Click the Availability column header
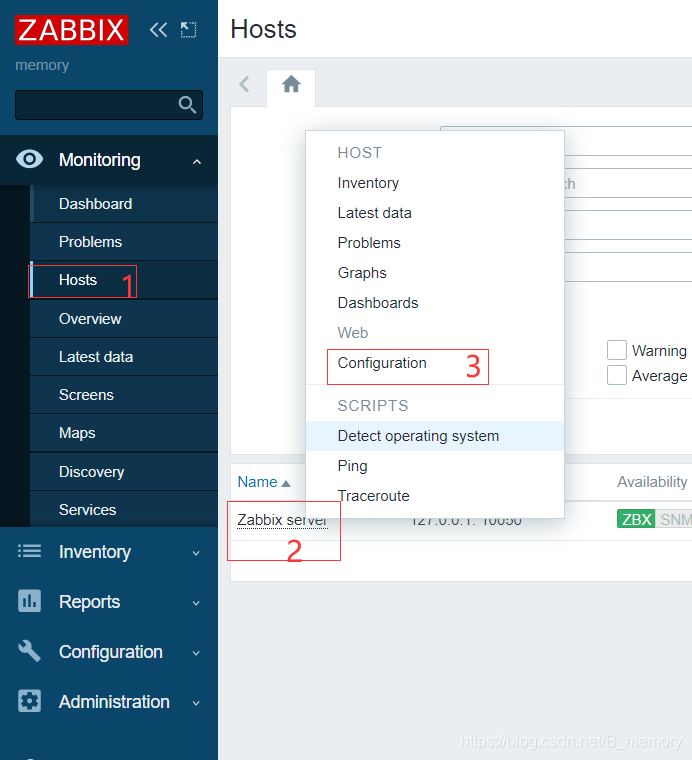The width and height of the screenshot is (692, 760). [652, 482]
